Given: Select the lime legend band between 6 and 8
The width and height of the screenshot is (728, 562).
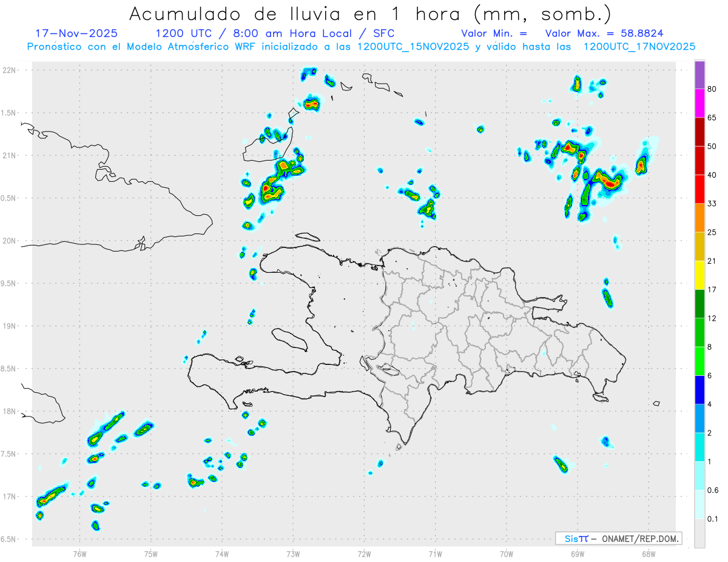Looking at the screenshot, I should point(699,361).
